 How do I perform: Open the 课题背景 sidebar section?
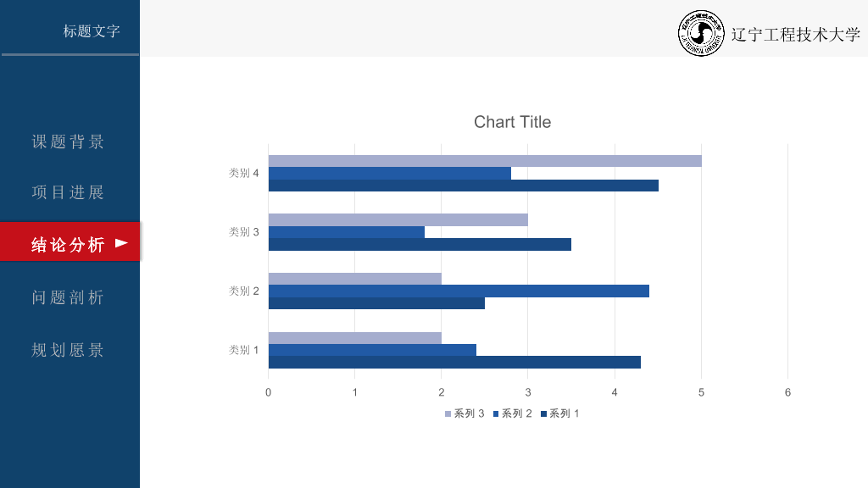coord(68,141)
